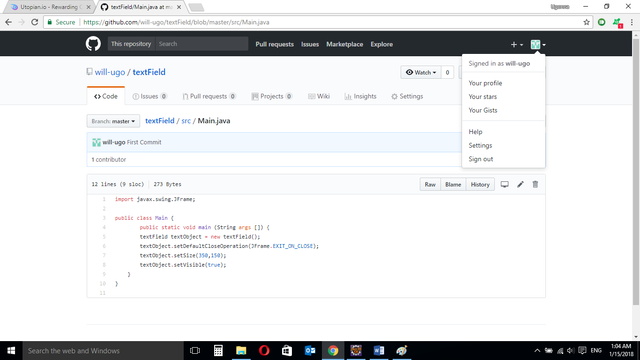Focus the GitHub search field

[201, 44]
